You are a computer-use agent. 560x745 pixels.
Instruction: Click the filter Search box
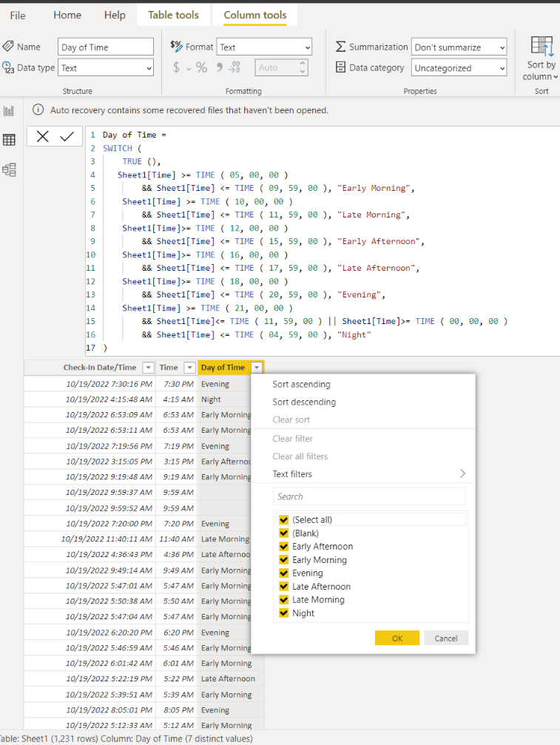pos(369,496)
